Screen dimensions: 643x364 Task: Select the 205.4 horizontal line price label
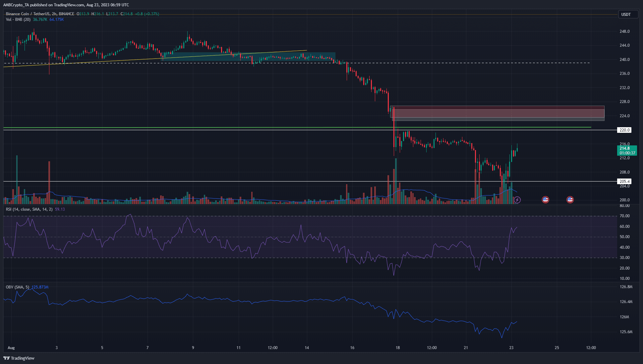[624, 182]
